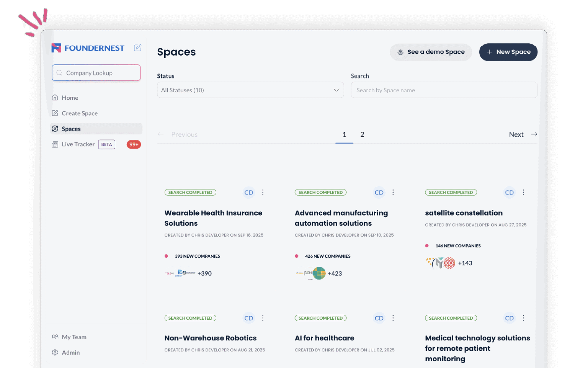The image size is (588, 368).
Task: Click the compose icon beside the FounderNest logo
Action: [137, 47]
